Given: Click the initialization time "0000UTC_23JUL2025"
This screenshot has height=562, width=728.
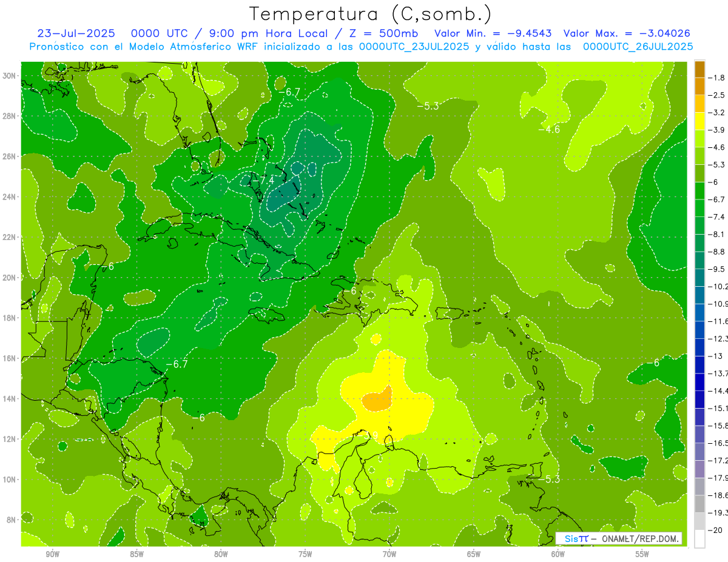Looking at the screenshot, I should coord(414,47).
